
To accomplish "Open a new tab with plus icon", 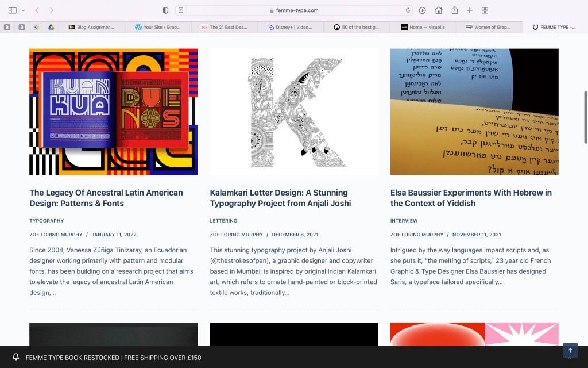I will click(x=470, y=10).
